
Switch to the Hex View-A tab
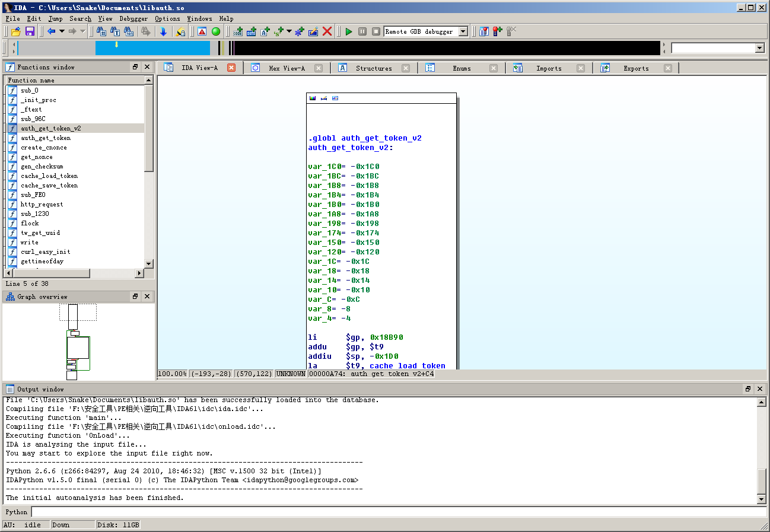[x=287, y=68]
